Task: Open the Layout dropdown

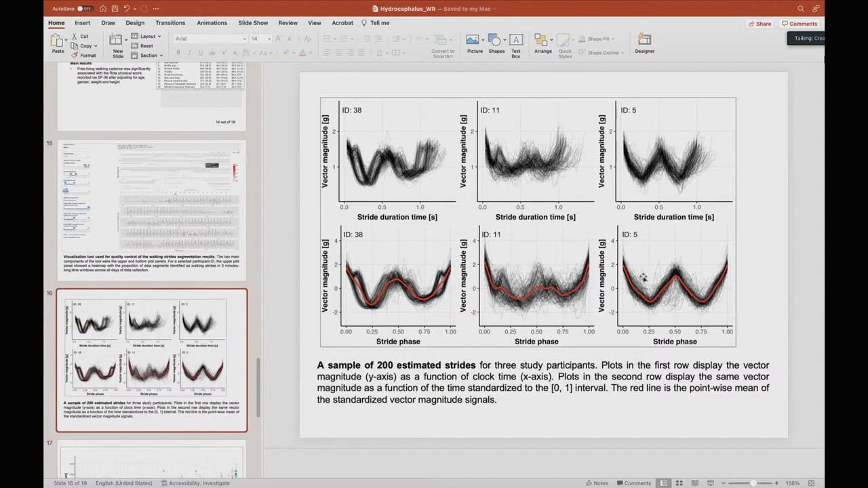Action: (x=146, y=36)
